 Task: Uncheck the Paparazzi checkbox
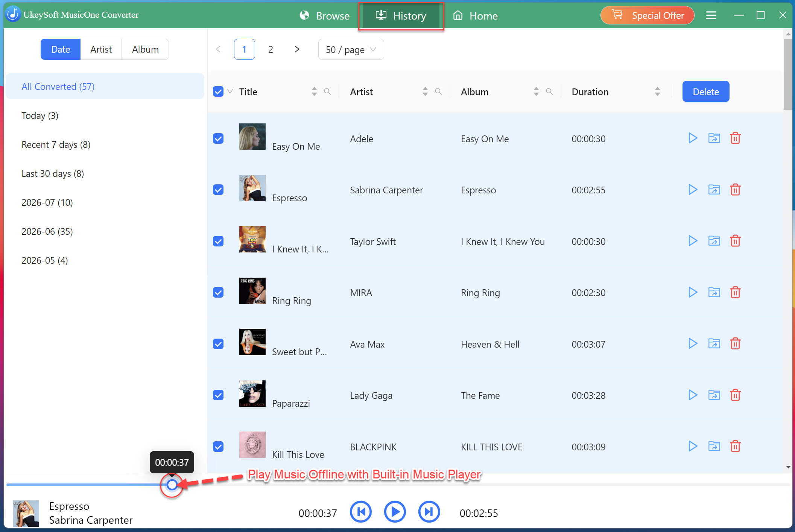coord(218,395)
